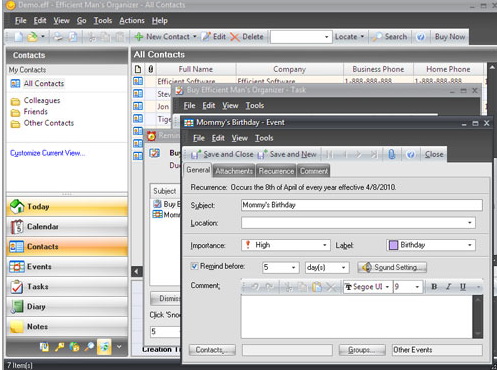Image resolution: width=497 pixels, height=370 pixels.
Task: Click the Search toolbar button
Action: coord(390,37)
